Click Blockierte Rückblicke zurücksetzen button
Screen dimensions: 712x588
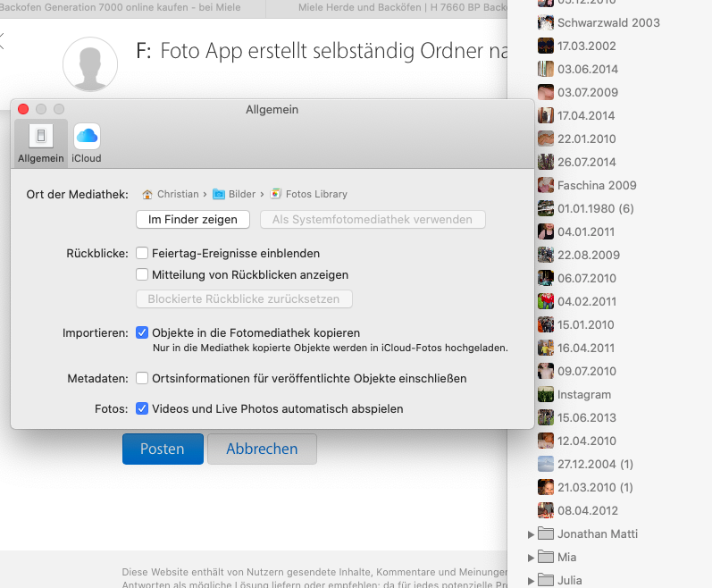click(x=244, y=298)
